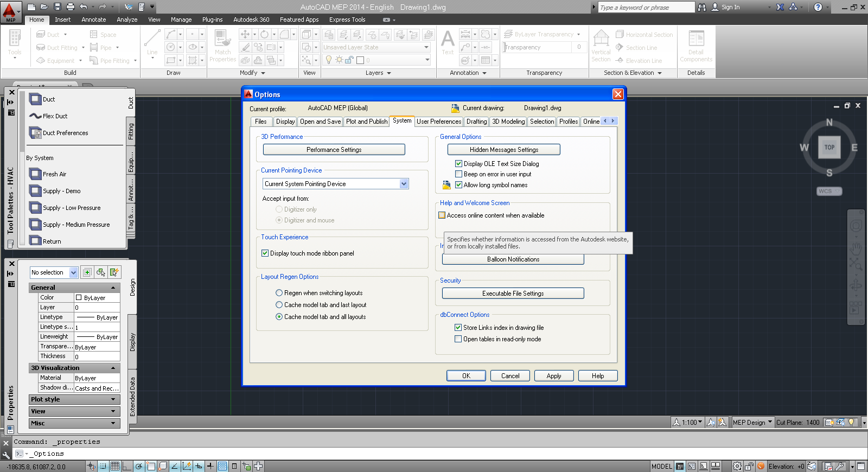The width and height of the screenshot is (868, 472).
Task: Select Cache model tab and all layouts
Action: [x=279, y=317]
